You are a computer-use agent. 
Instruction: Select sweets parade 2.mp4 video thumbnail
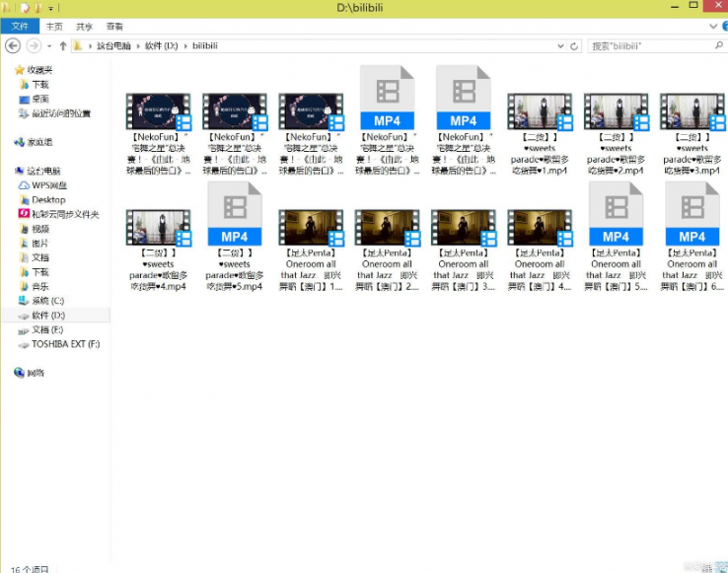(x=617, y=111)
